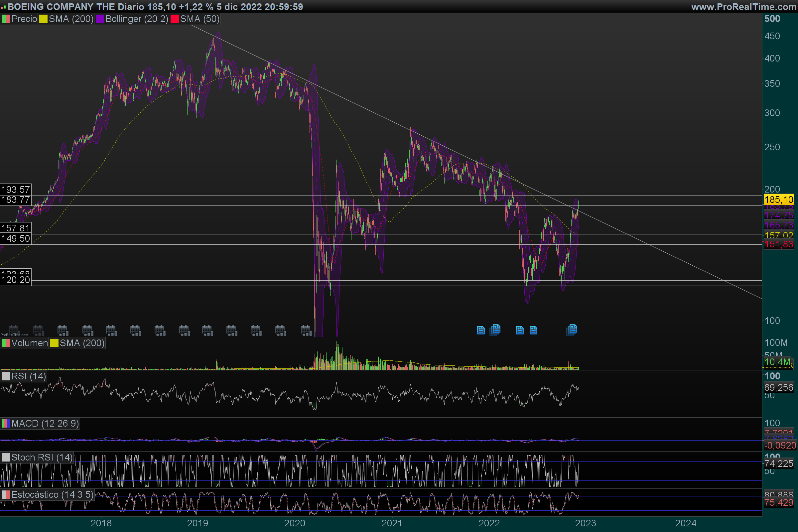The height and width of the screenshot is (532, 798).
Task: Click the yellow 185,10 current price tag
Action: point(779,199)
